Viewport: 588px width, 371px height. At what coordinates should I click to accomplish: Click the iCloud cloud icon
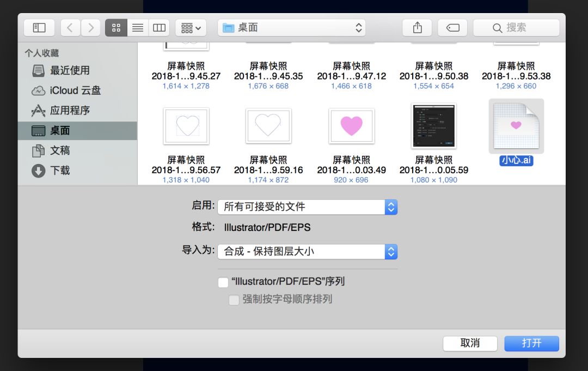click(x=38, y=91)
